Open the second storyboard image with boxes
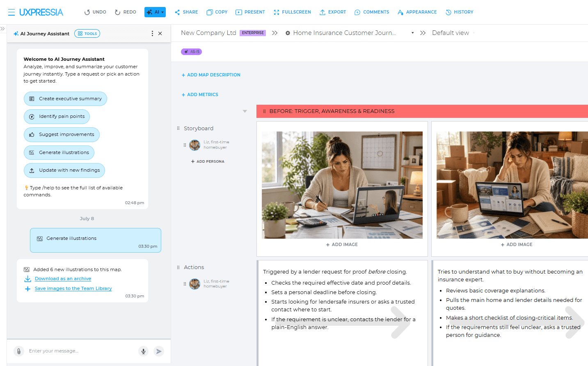 coord(512,185)
